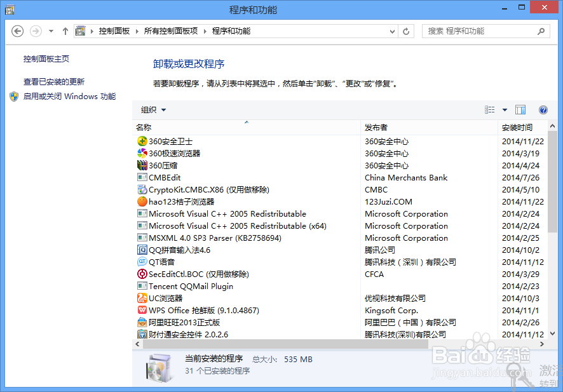Viewport: 563px width, 392px height.
Task: Click publisher 优视科技有限公司
Action: tap(395, 299)
